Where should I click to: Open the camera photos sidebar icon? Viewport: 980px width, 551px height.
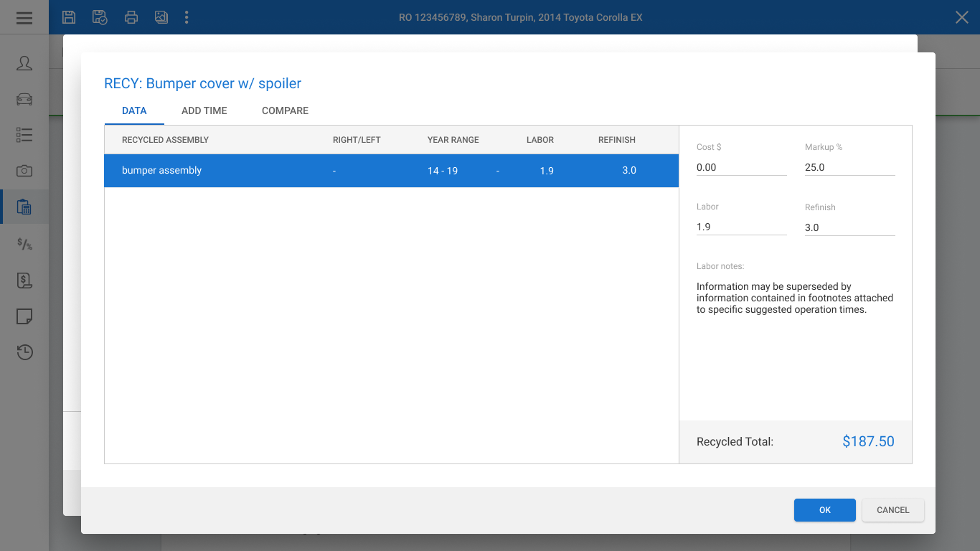pyautogui.click(x=24, y=171)
